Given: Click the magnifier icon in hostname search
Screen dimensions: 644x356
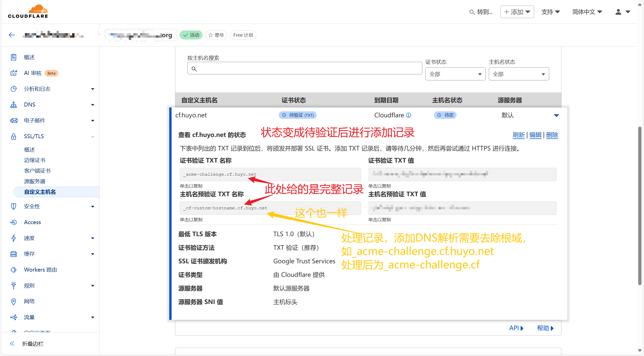Looking at the screenshot, I should tap(194, 69).
